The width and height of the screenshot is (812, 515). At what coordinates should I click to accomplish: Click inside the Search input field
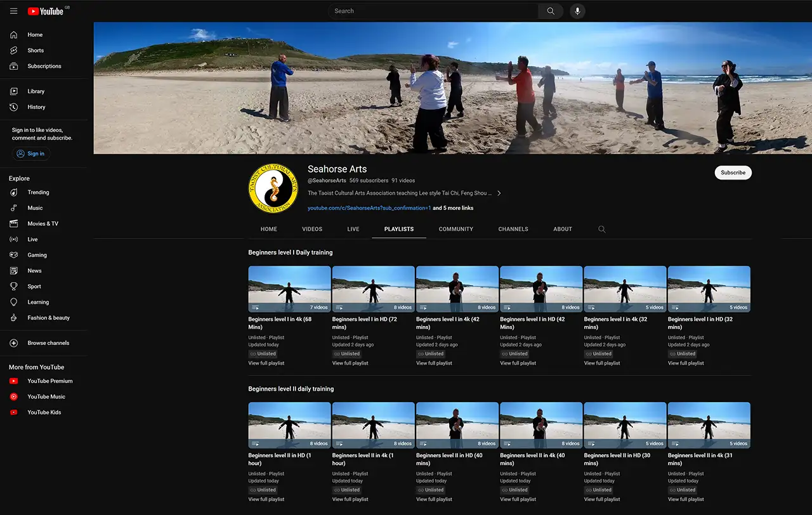tap(433, 11)
